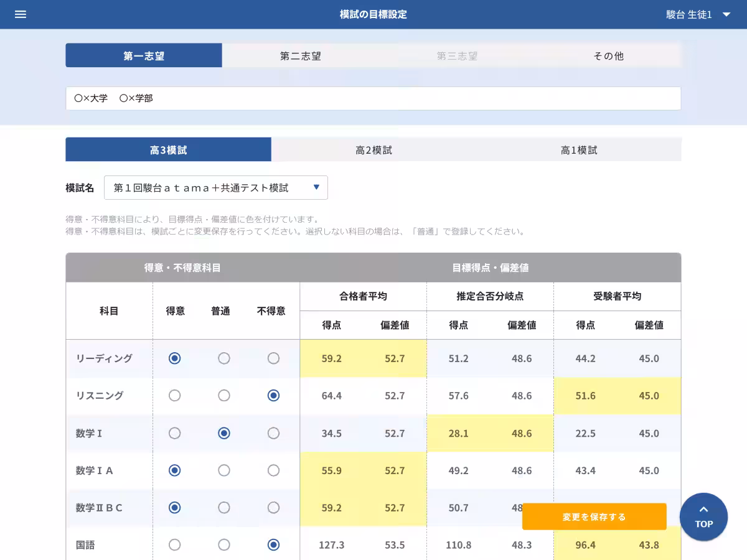Click the TOP scroll-up icon
The image size is (747, 560).
(703, 517)
